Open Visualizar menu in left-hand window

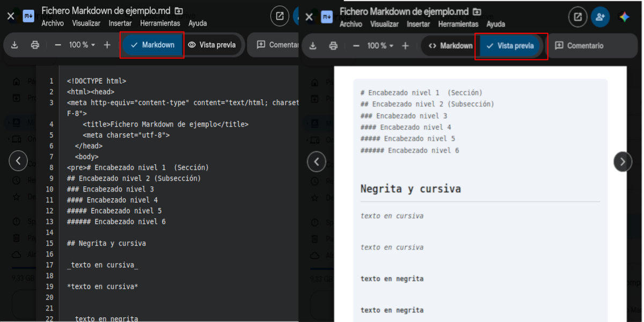pos(86,24)
